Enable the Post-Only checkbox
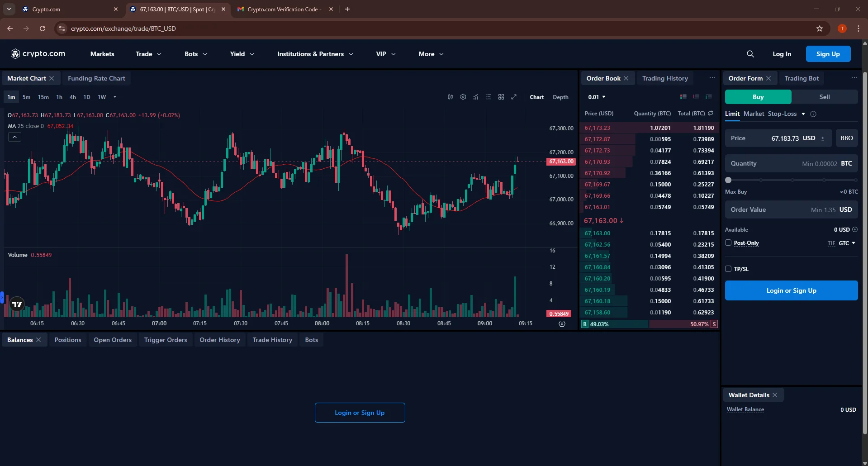 728,243
